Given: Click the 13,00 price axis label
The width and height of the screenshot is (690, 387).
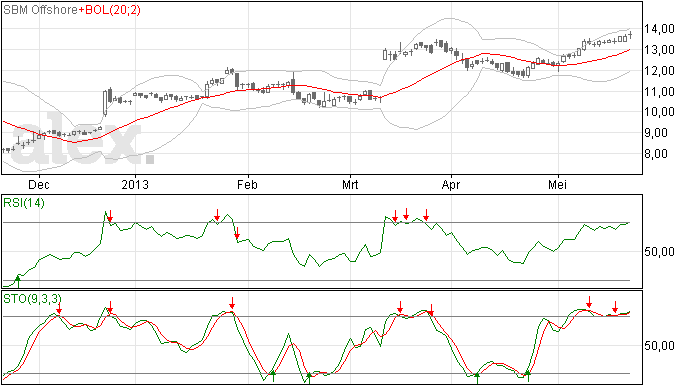Looking at the screenshot, I should [x=659, y=50].
